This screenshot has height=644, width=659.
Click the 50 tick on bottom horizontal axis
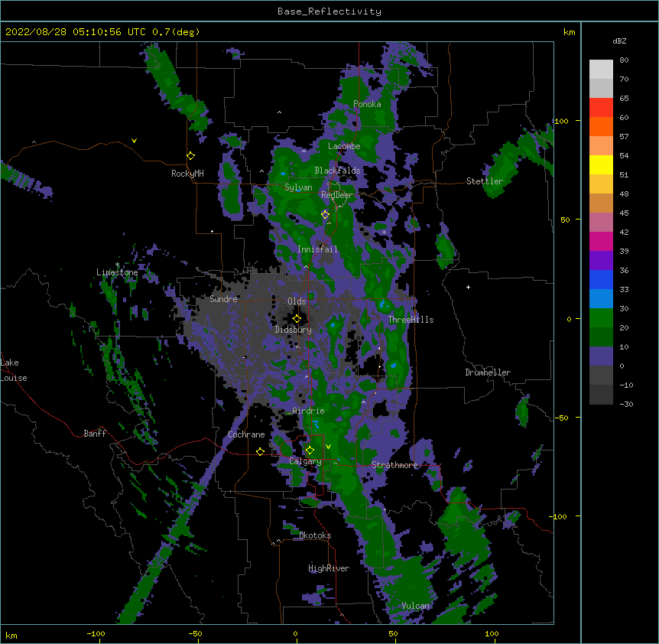click(x=392, y=634)
